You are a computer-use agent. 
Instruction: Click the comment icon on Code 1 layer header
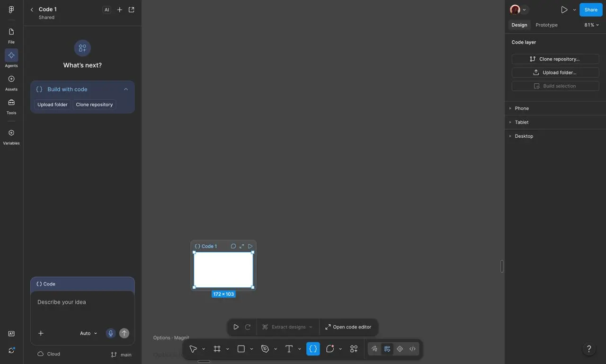click(x=233, y=246)
